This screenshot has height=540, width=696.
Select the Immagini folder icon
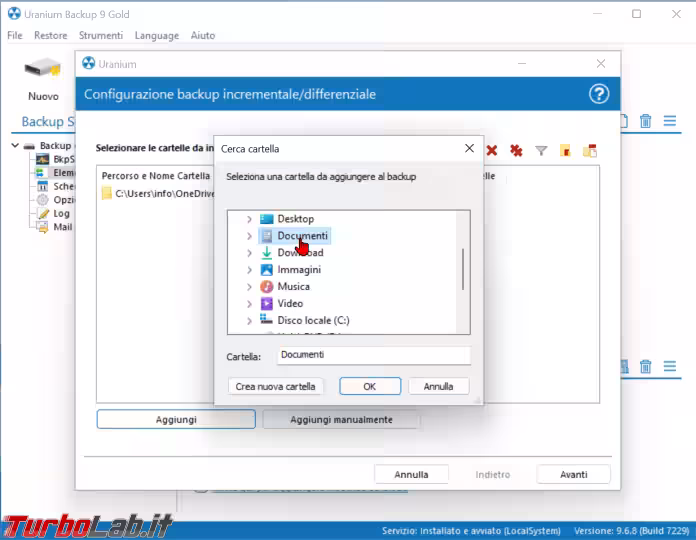[x=267, y=270]
